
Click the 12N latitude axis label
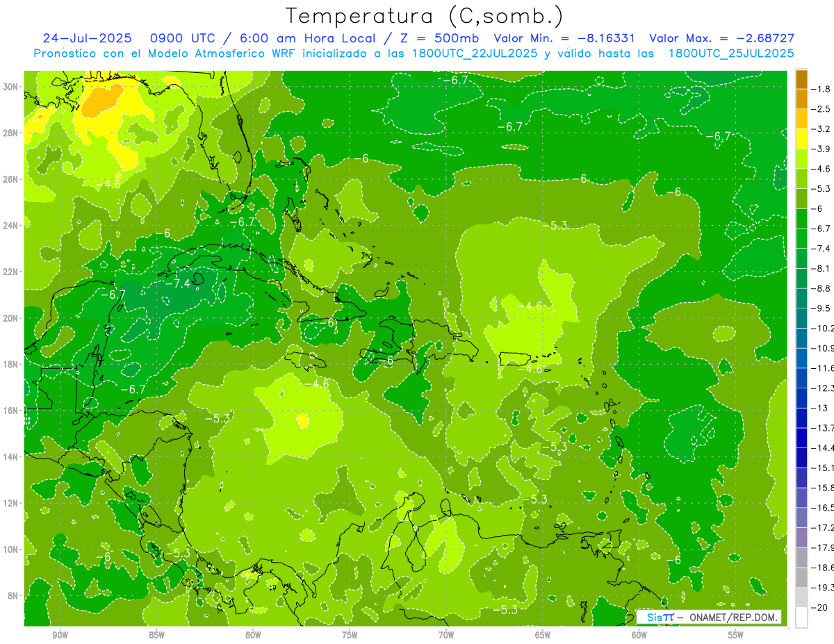pyautogui.click(x=12, y=503)
